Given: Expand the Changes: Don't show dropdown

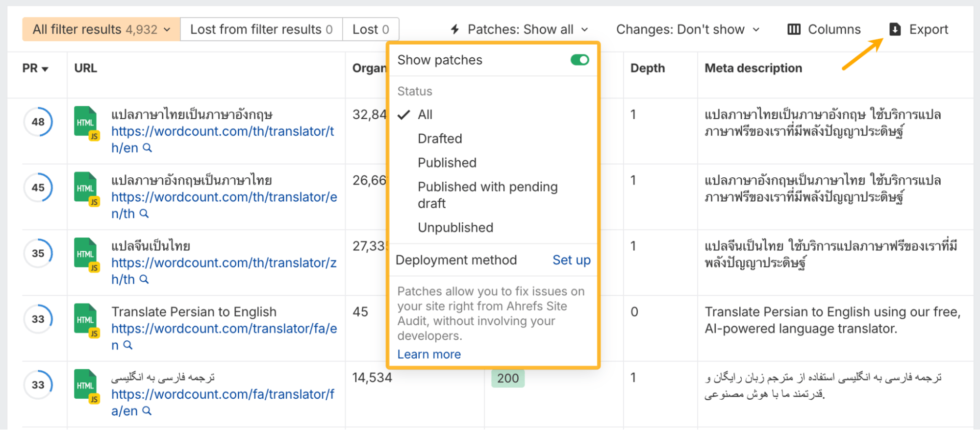Looking at the screenshot, I should [687, 29].
